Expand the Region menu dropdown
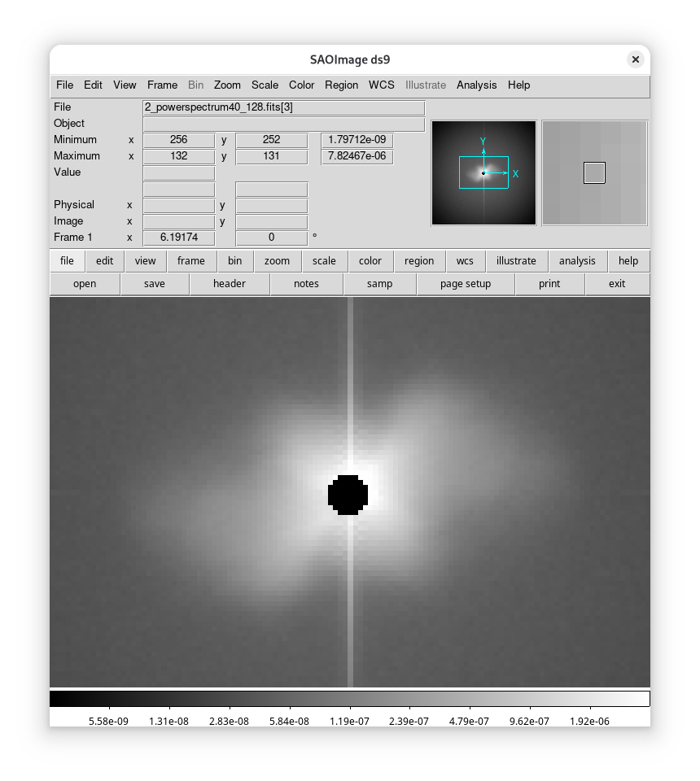This screenshot has width=700, height=781. [x=341, y=85]
